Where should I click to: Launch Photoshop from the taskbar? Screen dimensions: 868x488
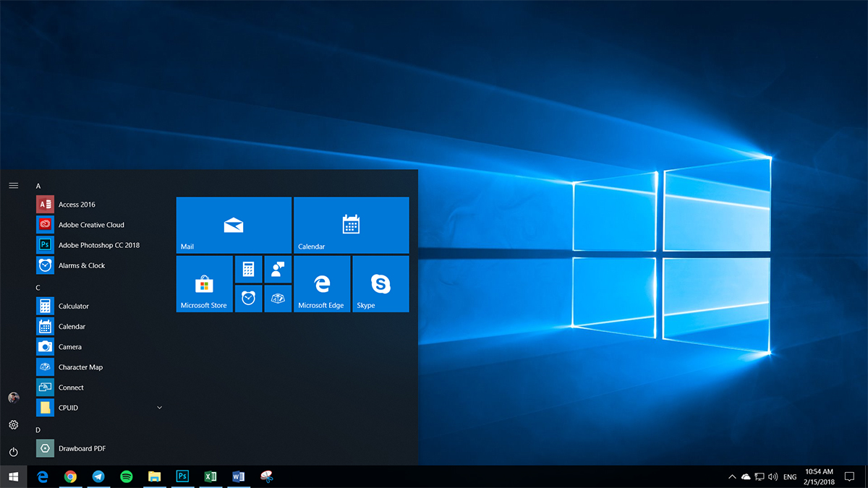[x=182, y=476]
